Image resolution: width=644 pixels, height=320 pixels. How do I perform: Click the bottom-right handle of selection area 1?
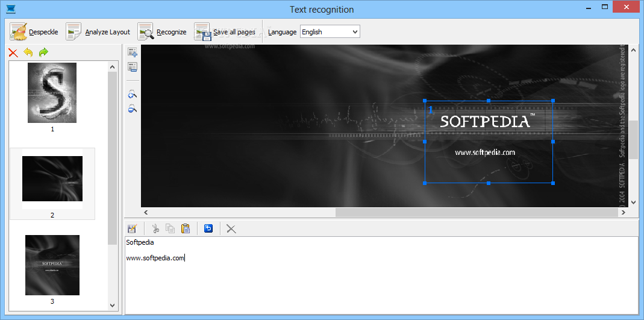click(x=553, y=183)
